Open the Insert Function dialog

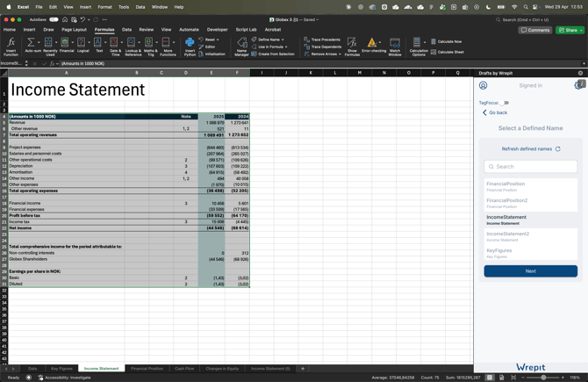[x=11, y=47]
